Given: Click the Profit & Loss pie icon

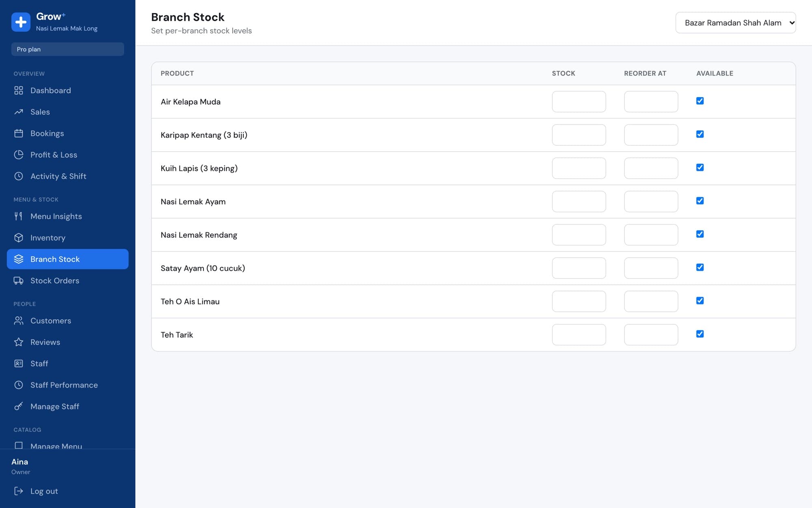Looking at the screenshot, I should [19, 154].
